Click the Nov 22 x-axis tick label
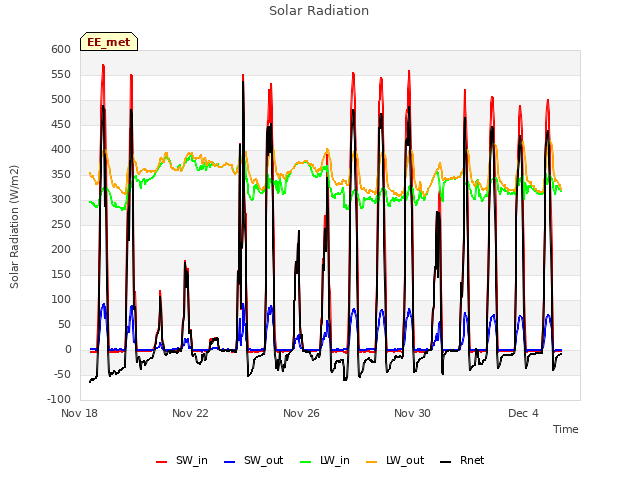The width and height of the screenshot is (640, 480). [190, 413]
